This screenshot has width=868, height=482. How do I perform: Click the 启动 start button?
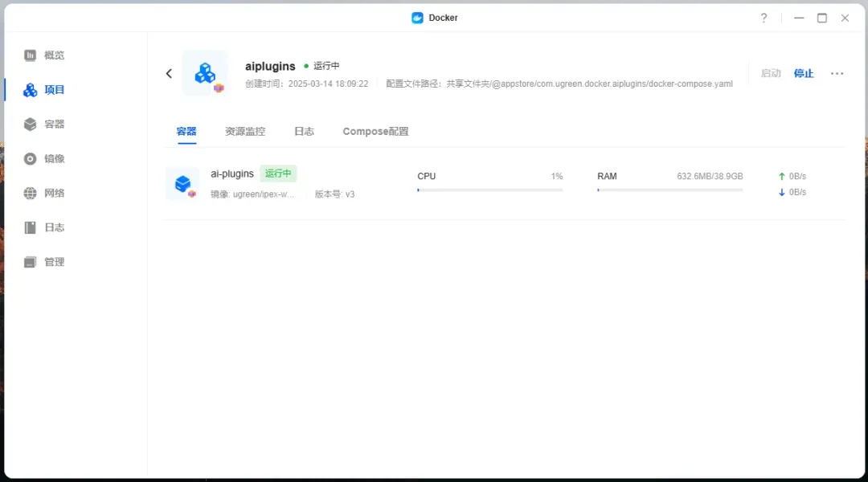click(x=771, y=74)
